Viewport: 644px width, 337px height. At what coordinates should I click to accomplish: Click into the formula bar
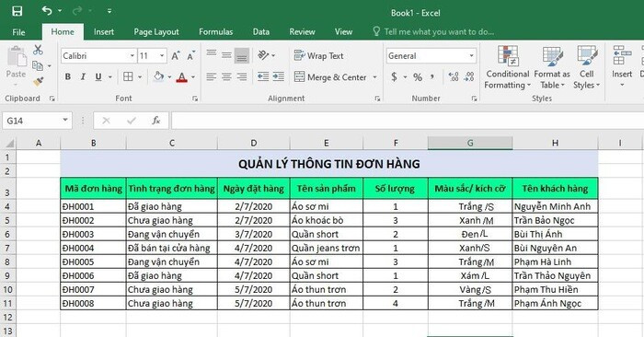coord(407,121)
